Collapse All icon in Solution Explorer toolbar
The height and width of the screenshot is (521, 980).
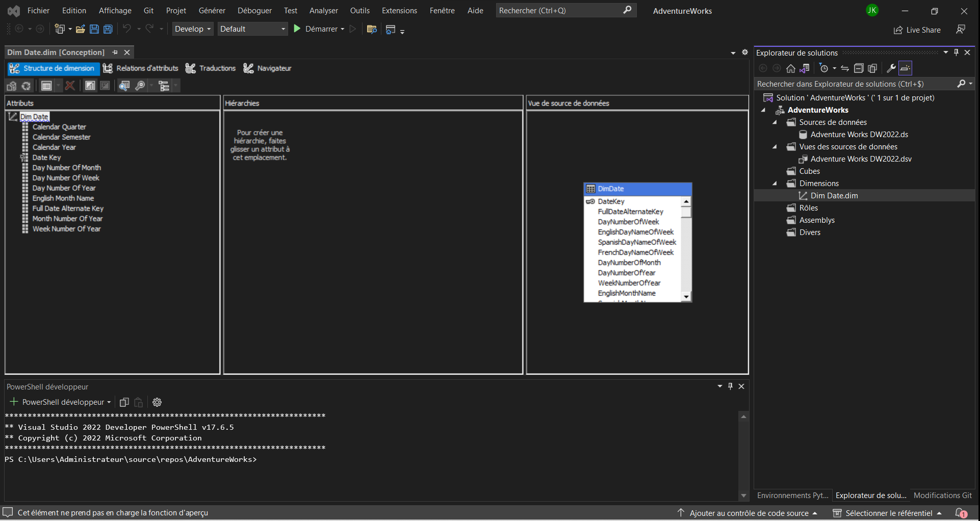point(859,68)
